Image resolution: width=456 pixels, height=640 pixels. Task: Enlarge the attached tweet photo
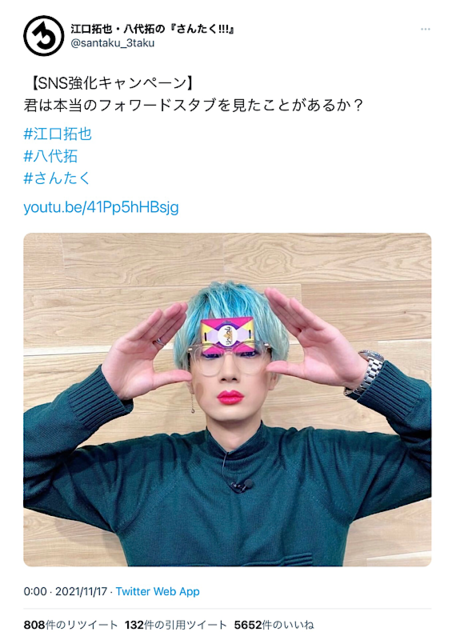[x=227, y=400]
